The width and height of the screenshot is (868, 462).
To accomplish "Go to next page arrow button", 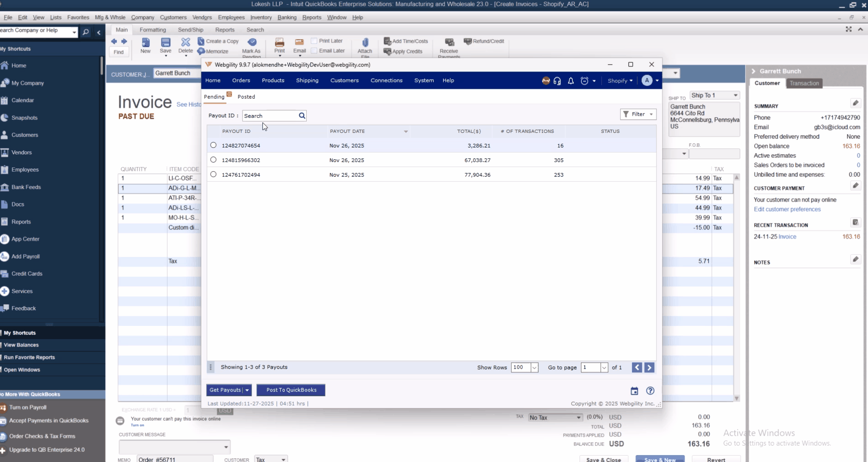I will 649,368.
